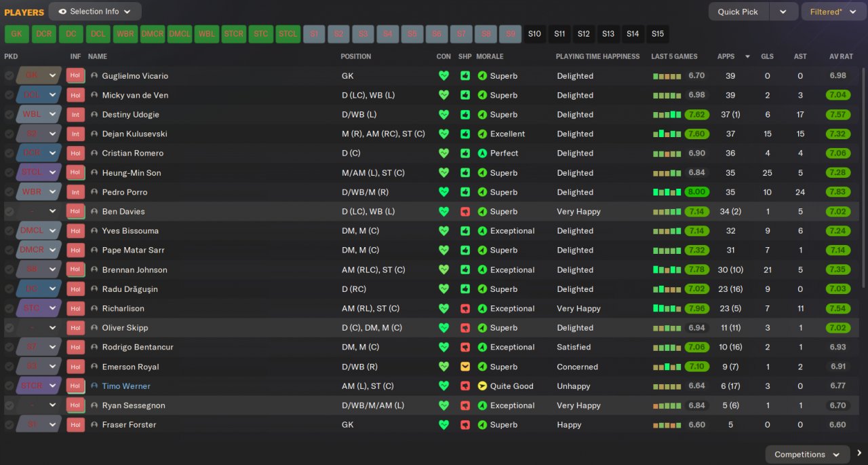
Task: Click Pedro Porro's 7.83 average rating badge
Action: pyautogui.click(x=838, y=192)
